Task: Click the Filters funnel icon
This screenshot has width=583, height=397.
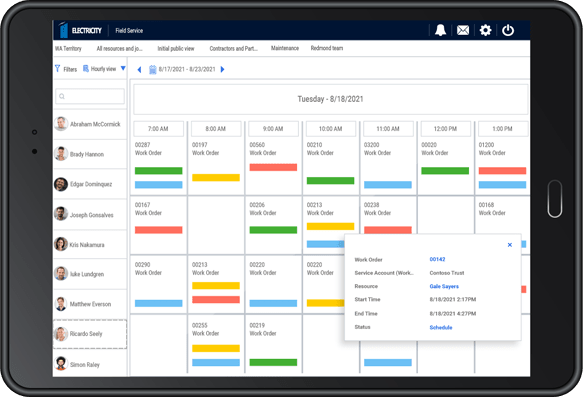Action: 57,68
